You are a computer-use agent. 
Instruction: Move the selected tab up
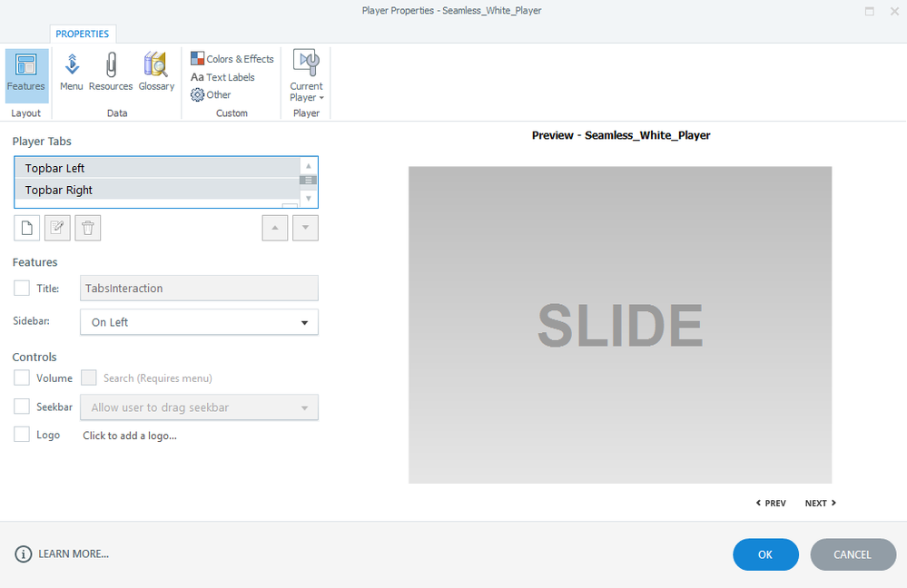pos(275,228)
